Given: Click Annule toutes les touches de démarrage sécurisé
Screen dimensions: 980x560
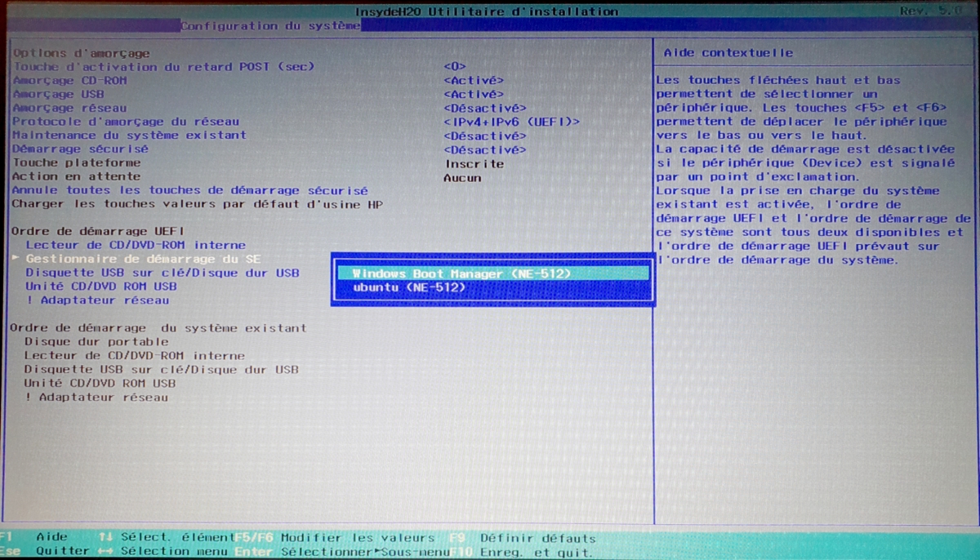Looking at the screenshot, I should (189, 190).
